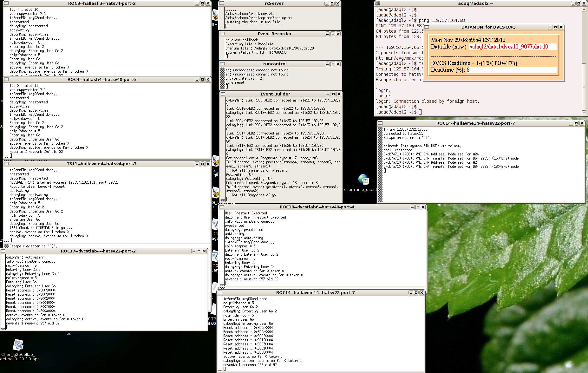The width and height of the screenshot is (588, 373).
Task: Open menu icon of ROC14 window listing Reset addresses
Action: click(x=220, y=292)
